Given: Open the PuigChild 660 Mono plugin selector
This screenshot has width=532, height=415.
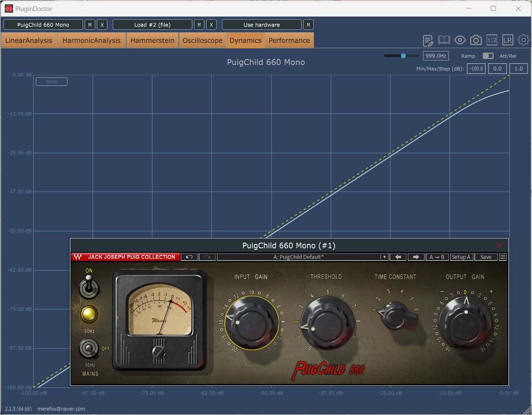Looking at the screenshot, I should (x=43, y=25).
